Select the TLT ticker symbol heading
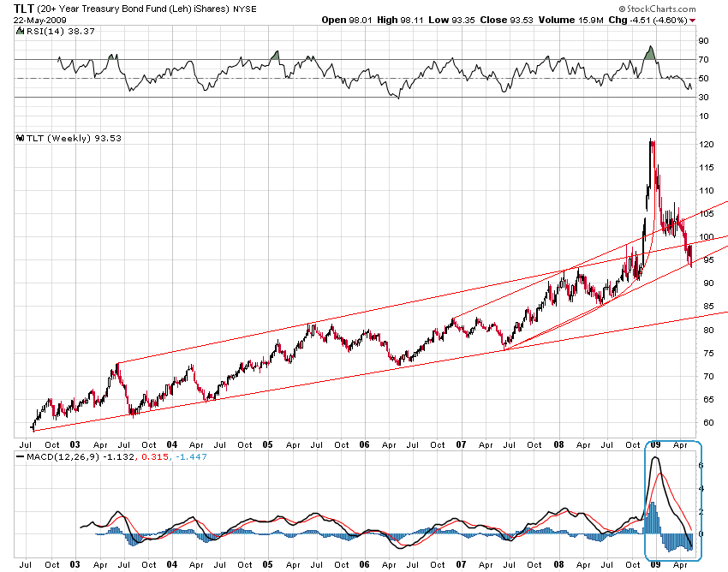This screenshot has width=728, height=572. click(x=24, y=9)
